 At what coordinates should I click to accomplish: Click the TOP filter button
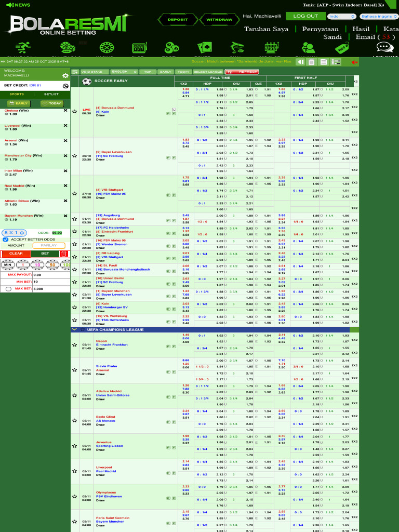[148, 72]
